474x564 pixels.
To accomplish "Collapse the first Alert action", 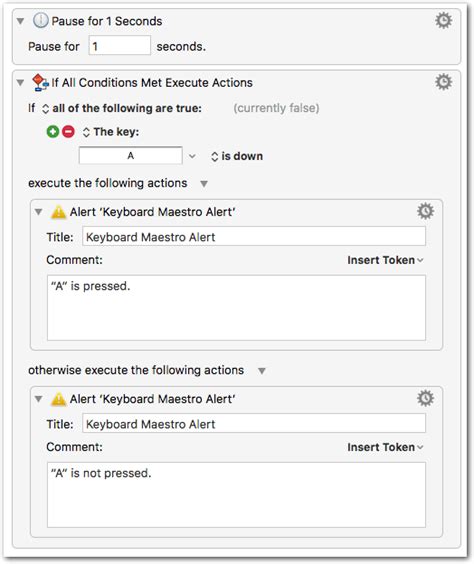I will [38, 212].
